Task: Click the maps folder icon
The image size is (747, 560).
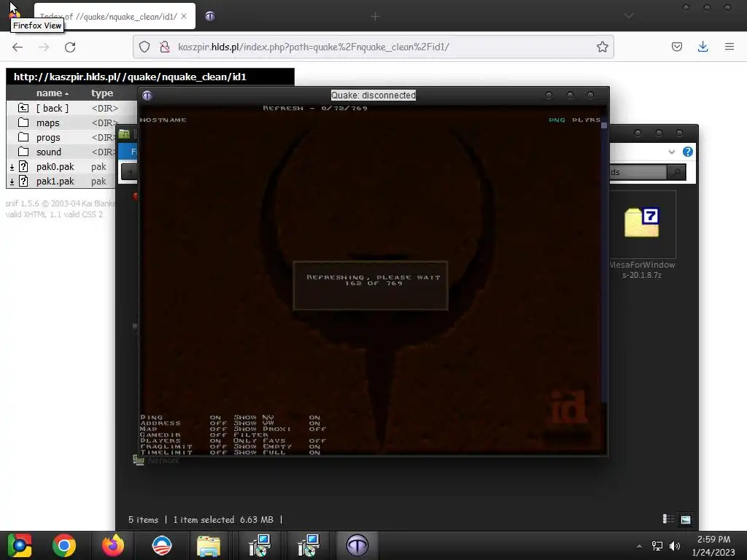Action: [x=23, y=122]
